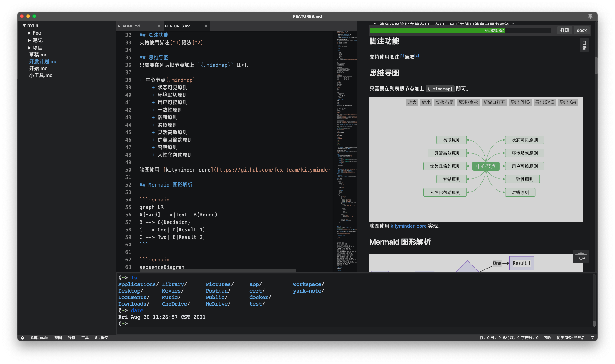Image resolution: width=615 pixels, height=364 pixels.
Task: Open file 开始.md
Action: (38, 68)
